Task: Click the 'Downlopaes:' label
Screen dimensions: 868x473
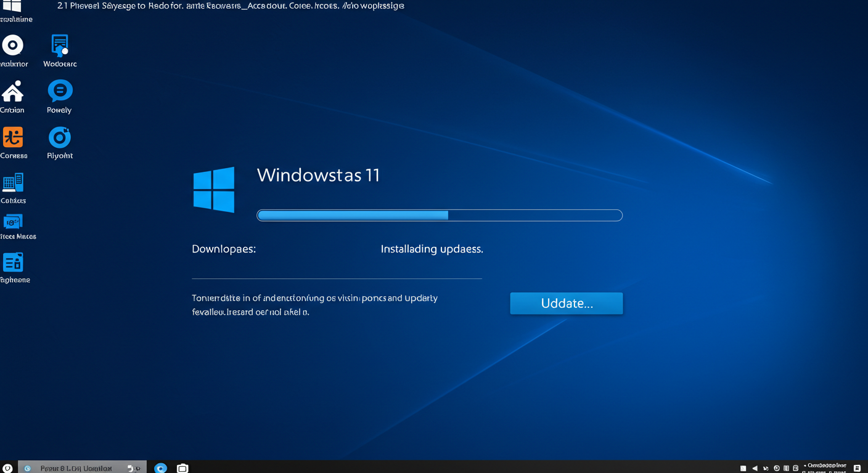Action: click(224, 249)
